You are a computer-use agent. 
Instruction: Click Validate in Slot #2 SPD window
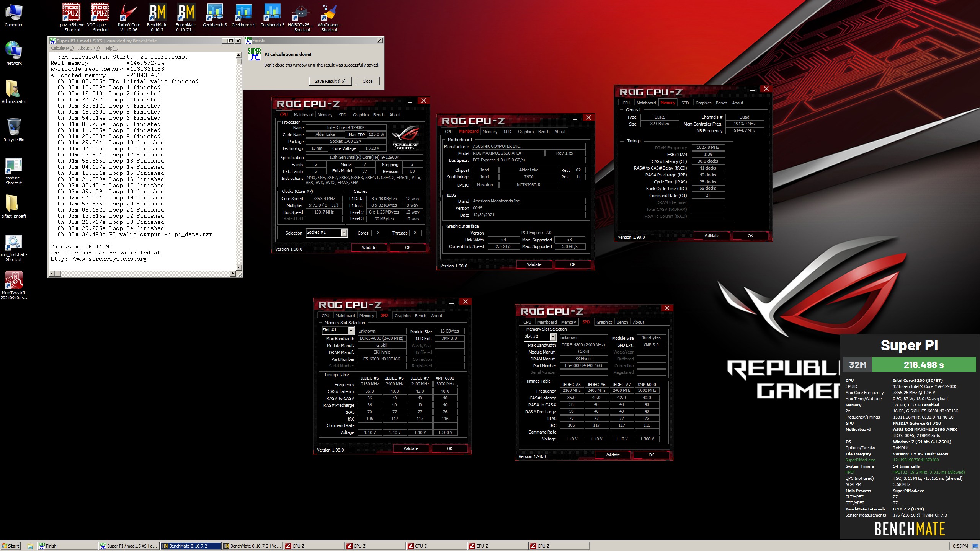tap(612, 455)
